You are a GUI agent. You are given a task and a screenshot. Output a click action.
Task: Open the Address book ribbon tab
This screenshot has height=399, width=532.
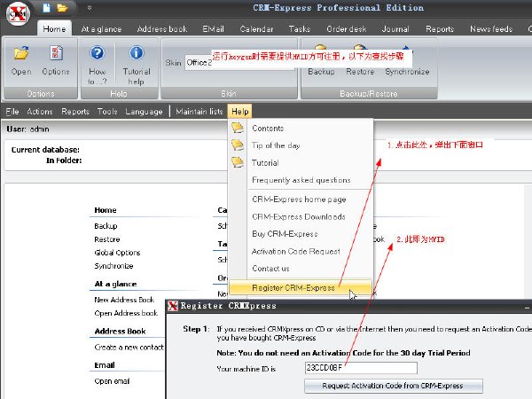point(162,29)
